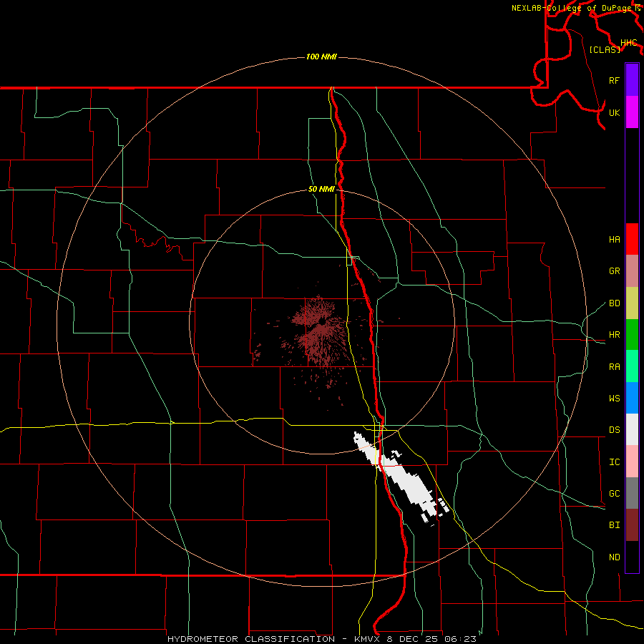The image size is (644, 644).
Task: Click the ND legend label
Action: (x=614, y=557)
